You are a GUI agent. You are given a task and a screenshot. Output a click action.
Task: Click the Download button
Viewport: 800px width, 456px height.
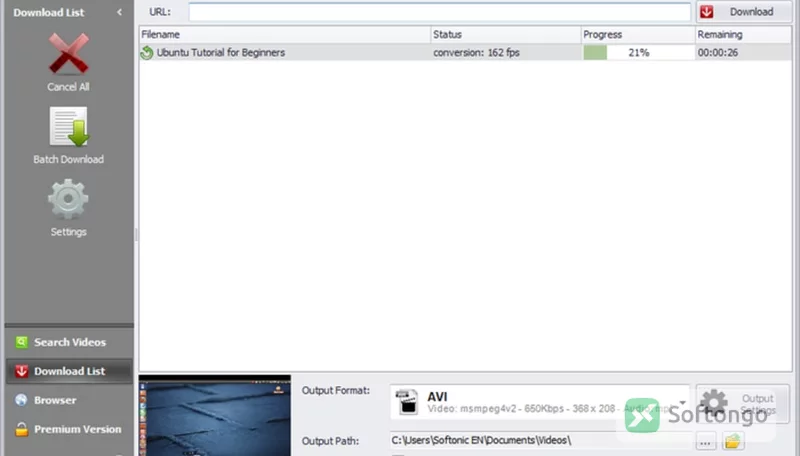pos(744,12)
